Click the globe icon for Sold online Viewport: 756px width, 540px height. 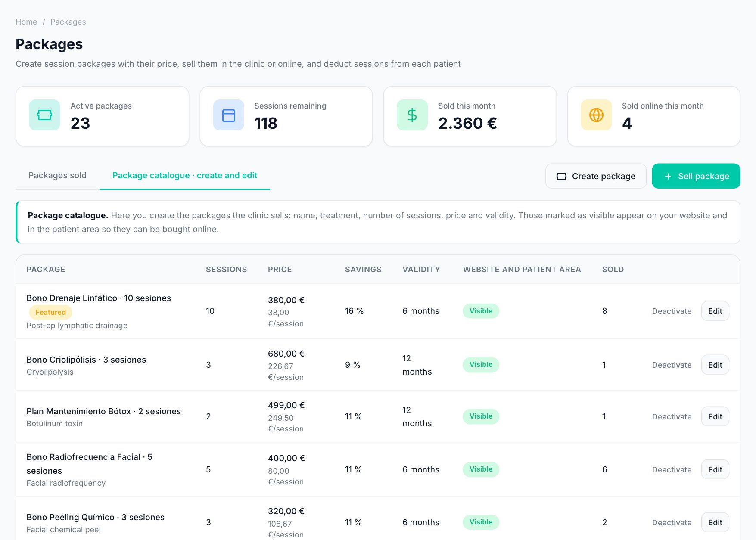tap(596, 115)
